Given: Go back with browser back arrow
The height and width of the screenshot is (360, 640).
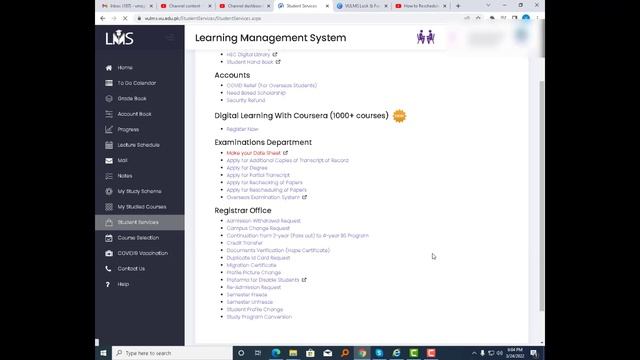Looking at the screenshot, I should 103,18.
